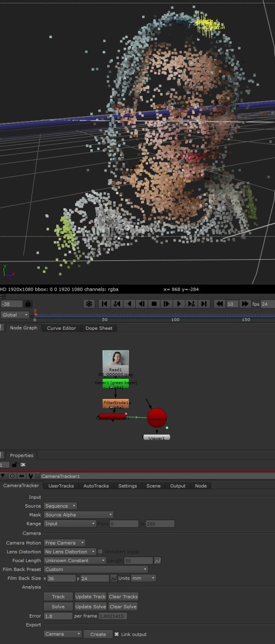The height and width of the screenshot is (644, 275).
Task: Switch to the Curve Editor tab
Action: (61, 328)
